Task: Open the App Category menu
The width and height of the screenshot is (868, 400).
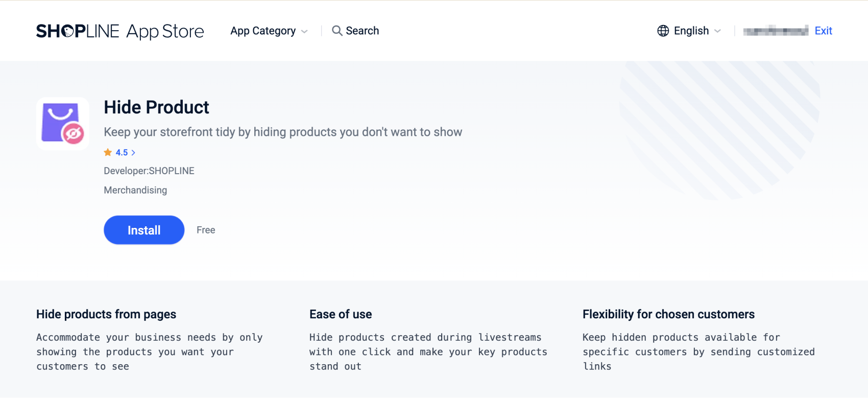Action: coord(263,31)
